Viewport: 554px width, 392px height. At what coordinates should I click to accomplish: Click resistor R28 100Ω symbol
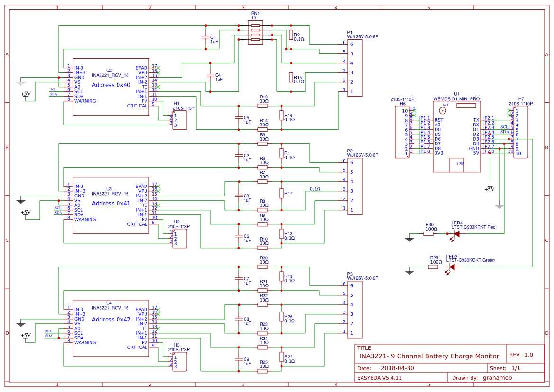(433, 267)
